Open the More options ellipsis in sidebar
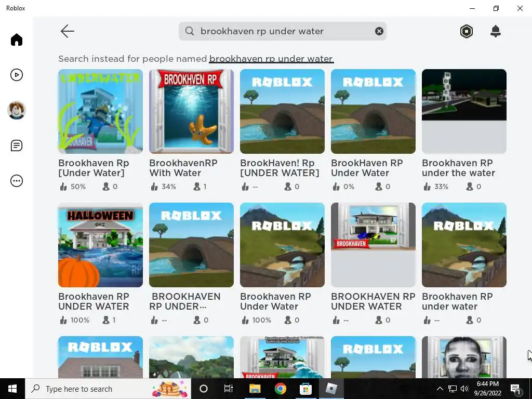This screenshot has height=399, width=532. point(16,181)
